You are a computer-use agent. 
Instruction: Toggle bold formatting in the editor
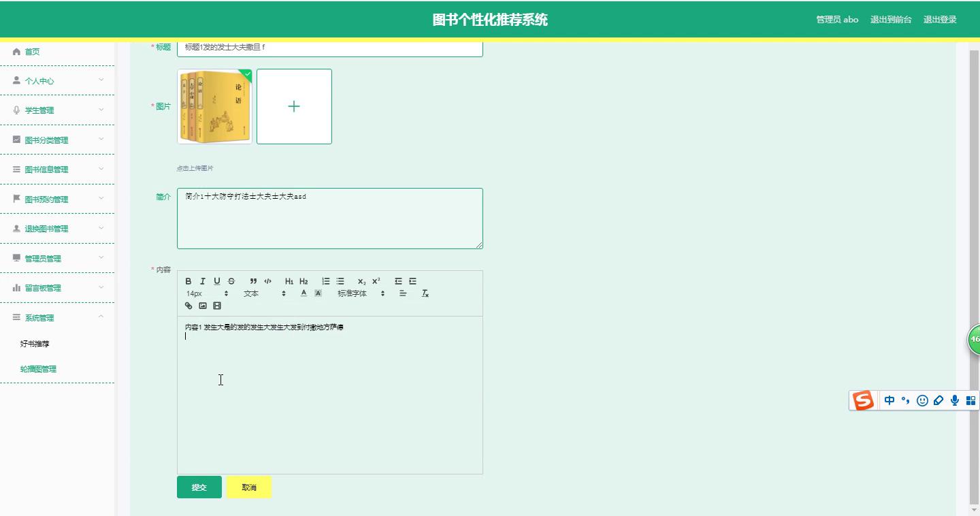point(189,281)
